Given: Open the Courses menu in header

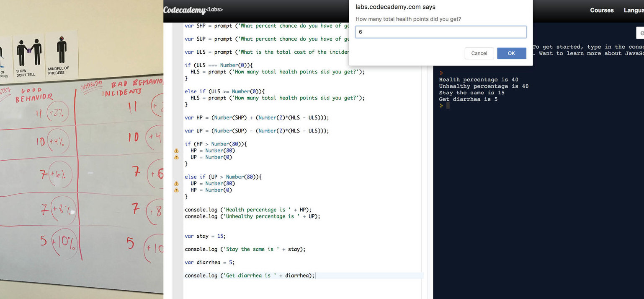Looking at the screenshot, I should click(602, 10).
